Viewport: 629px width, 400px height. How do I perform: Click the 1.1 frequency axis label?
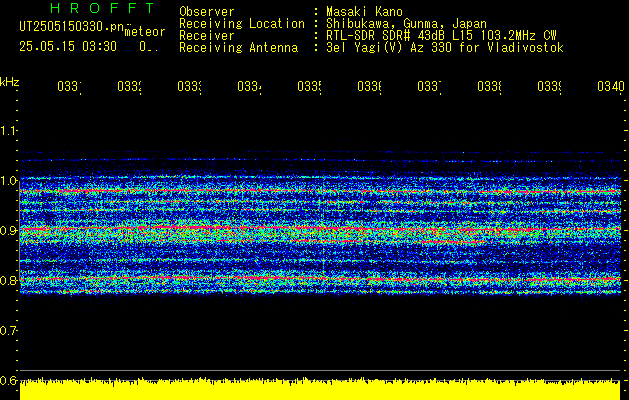pyautogui.click(x=8, y=130)
